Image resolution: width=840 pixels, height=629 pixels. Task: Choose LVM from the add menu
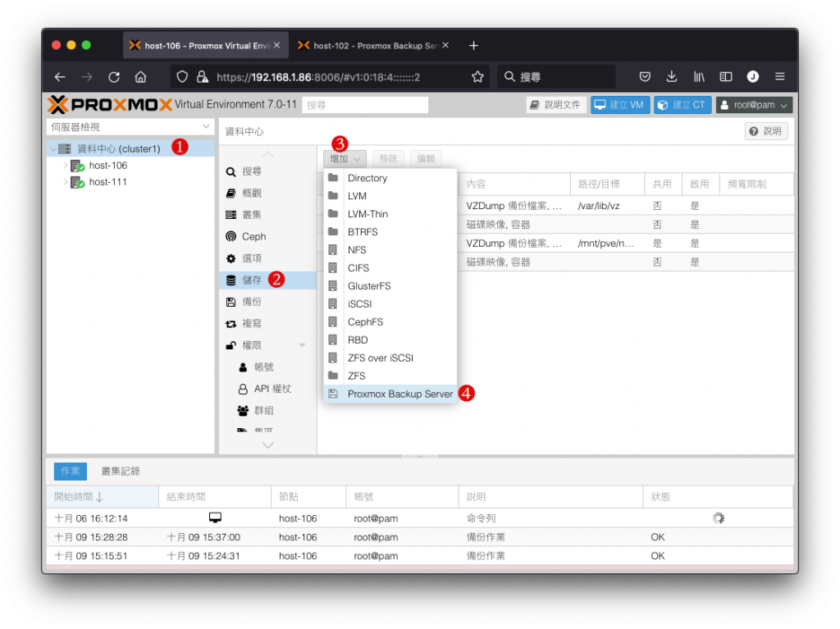pos(390,196)
